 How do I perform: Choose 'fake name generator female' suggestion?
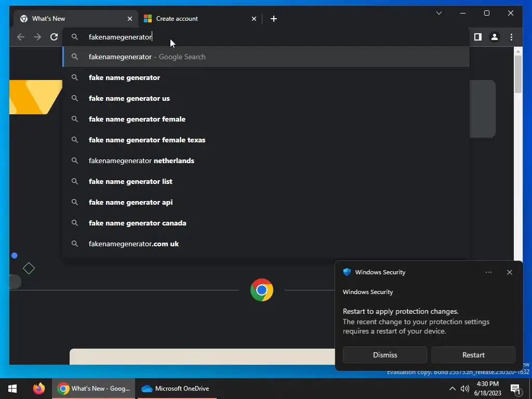point(267,119)
